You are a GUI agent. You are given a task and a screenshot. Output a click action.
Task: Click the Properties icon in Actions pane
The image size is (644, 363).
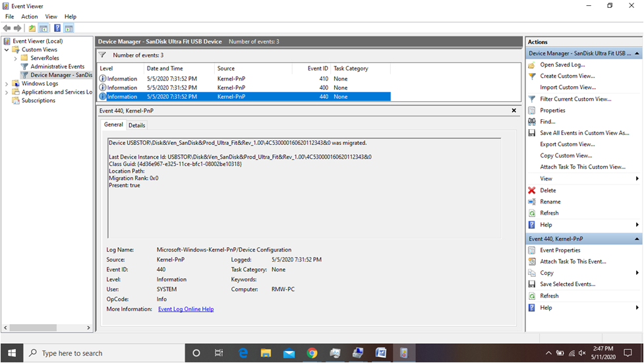click(532, 111)
